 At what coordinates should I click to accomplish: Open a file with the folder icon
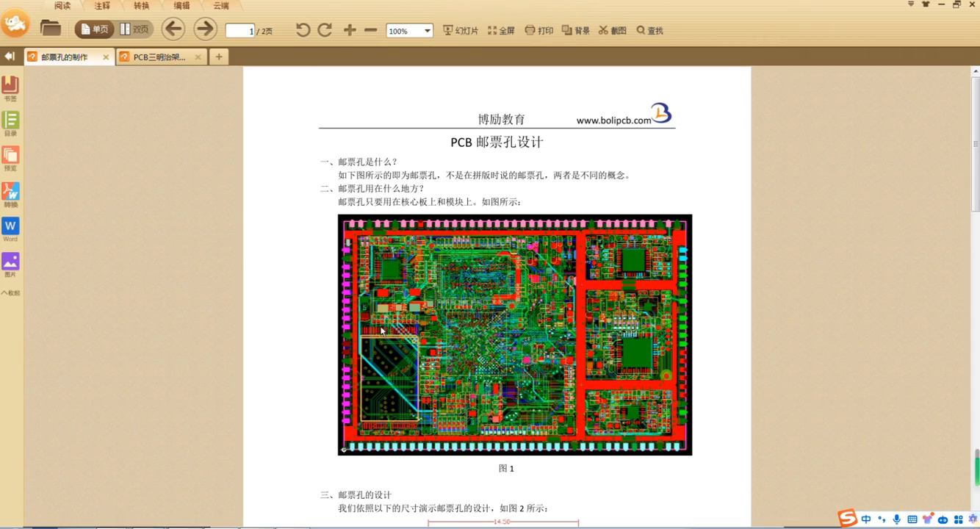click(x=51, y=29)
